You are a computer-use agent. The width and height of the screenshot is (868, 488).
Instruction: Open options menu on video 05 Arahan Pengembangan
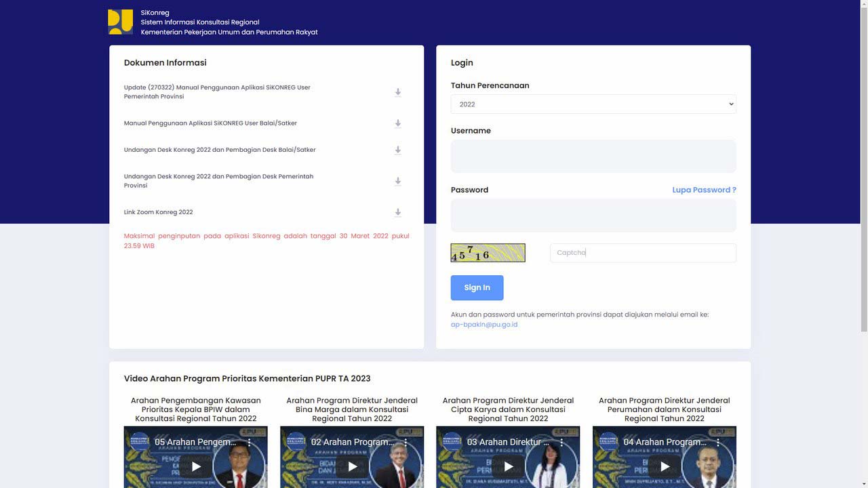tap(249, 442)
